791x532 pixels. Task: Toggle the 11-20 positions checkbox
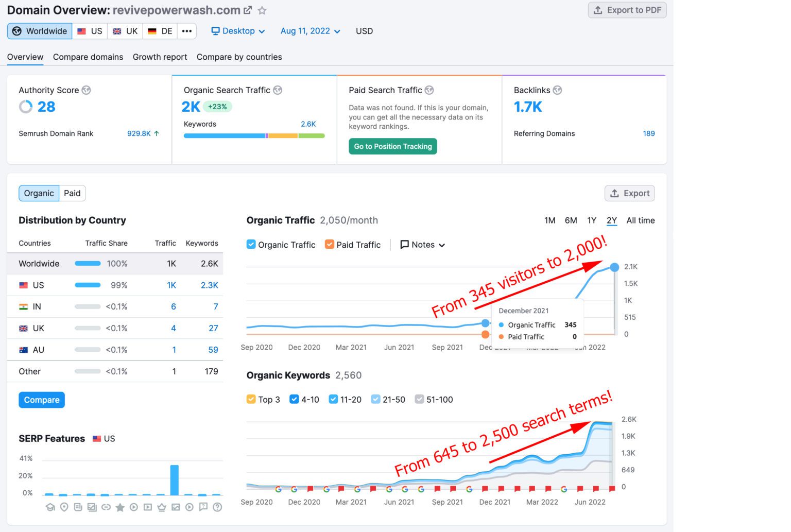pos(333,399)
